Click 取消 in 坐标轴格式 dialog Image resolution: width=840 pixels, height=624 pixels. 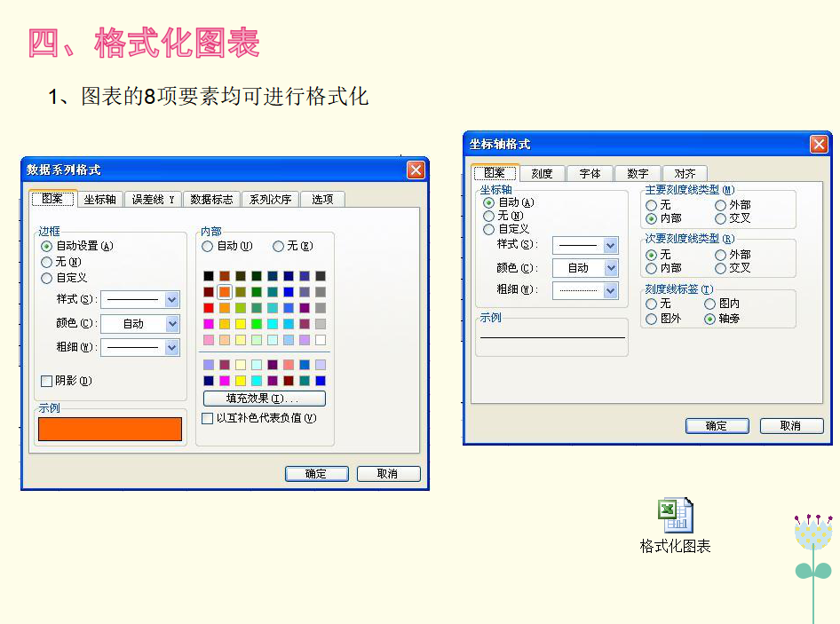791,426
